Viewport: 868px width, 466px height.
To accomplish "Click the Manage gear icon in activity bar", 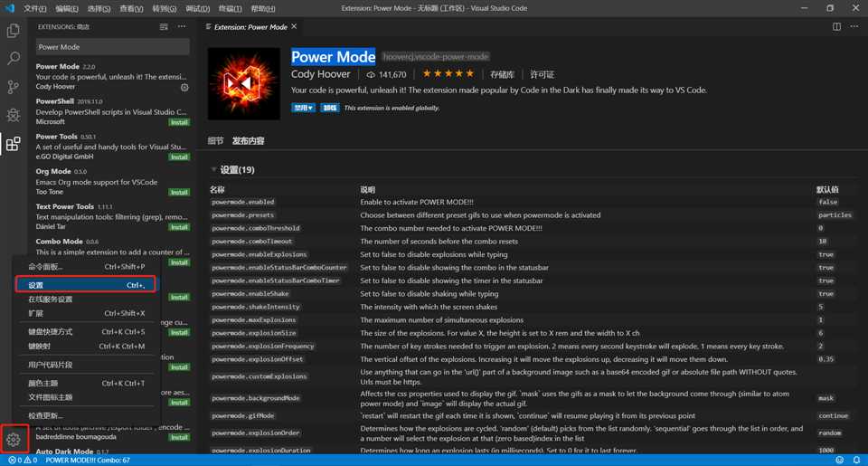I will [x=14, y=440].
